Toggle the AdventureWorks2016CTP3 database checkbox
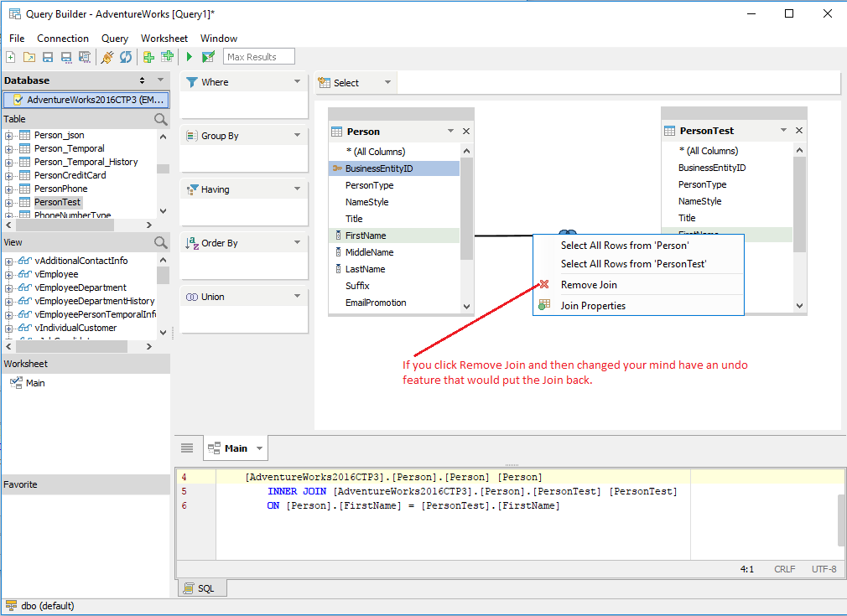847x616 pixels. pos(18,100)
